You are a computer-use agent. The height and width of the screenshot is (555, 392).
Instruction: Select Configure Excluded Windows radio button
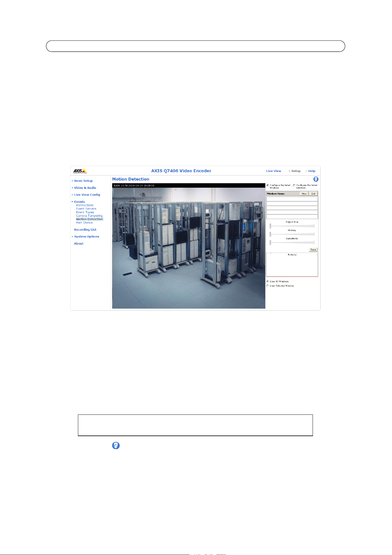294,185
